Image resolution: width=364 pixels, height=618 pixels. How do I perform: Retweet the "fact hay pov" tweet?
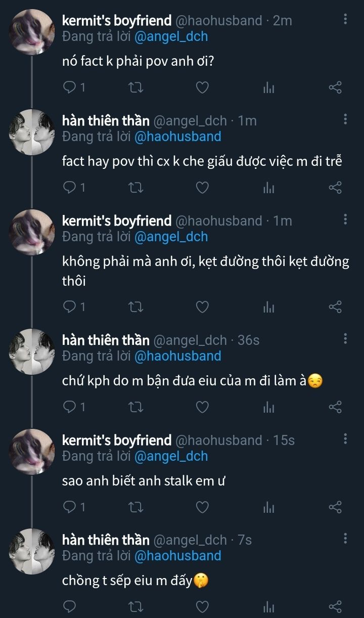point(136,188)
